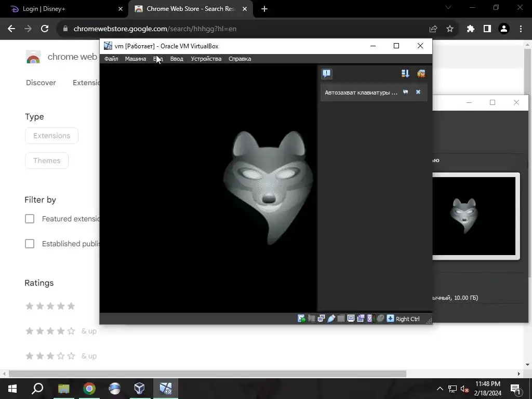Reload the Chrome Web Store page
The image size is (532, 399).
pos(45,29)
